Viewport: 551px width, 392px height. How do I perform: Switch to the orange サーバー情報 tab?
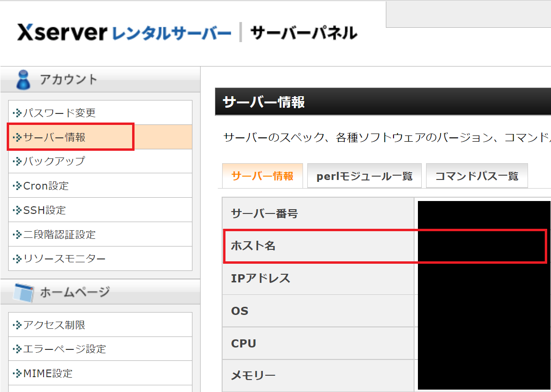[x=262, y=176]
